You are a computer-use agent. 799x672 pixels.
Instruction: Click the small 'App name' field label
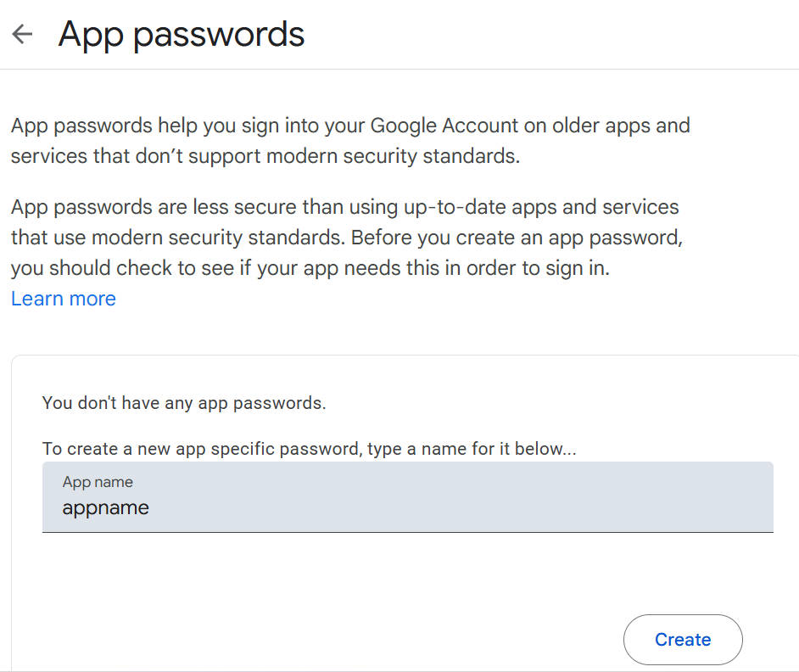98,482
